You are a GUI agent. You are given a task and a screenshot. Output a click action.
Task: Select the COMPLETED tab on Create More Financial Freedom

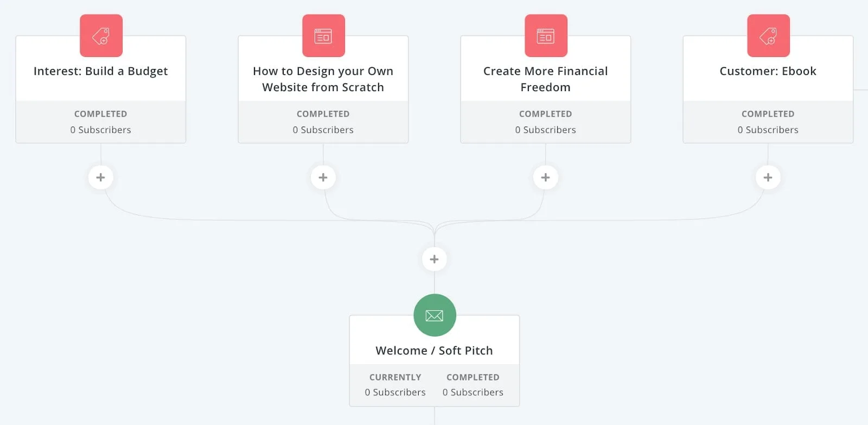546,114
